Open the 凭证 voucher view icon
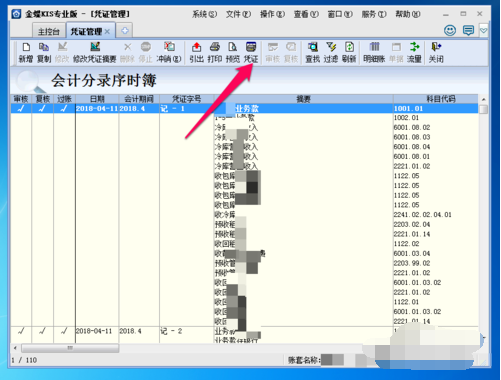Image resolution: width=501 pixels, height=380 pixels. click(251, 53)
